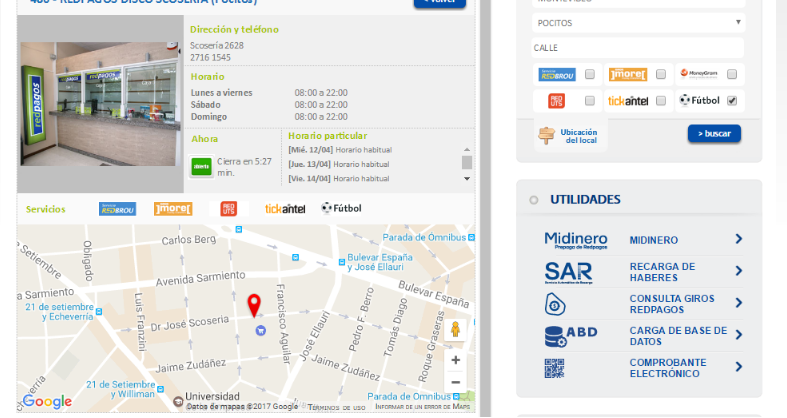The height and width of the screenshot is (418, 787).
Task: Click the [Vie. 14/04] Horario habitual row
Action: pyautogui.click(x=339, y=178)
